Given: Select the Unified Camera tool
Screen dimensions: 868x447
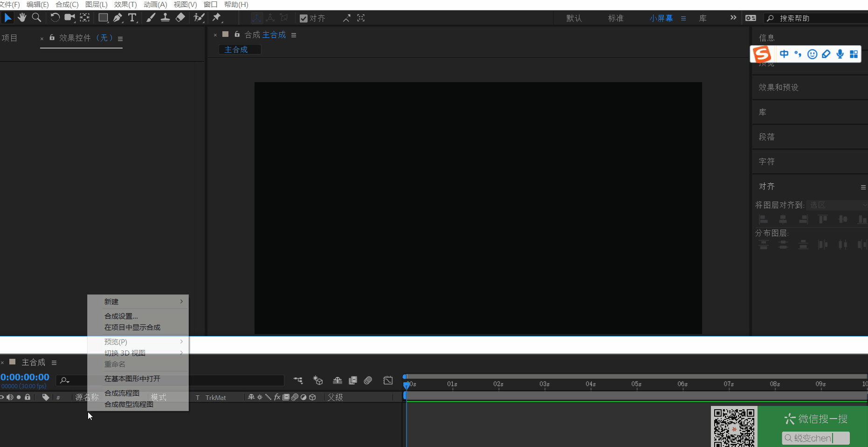Looking at the screenshot, I should (x=69, y=18).
